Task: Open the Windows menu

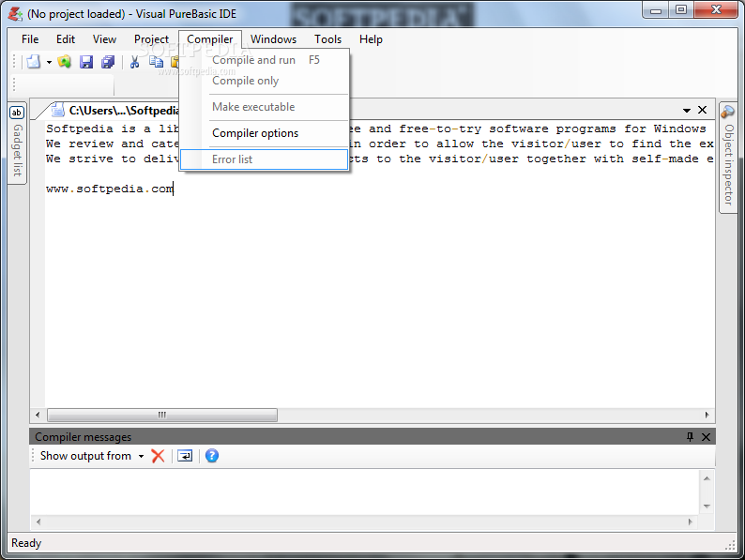Action: tap(273, 39)
